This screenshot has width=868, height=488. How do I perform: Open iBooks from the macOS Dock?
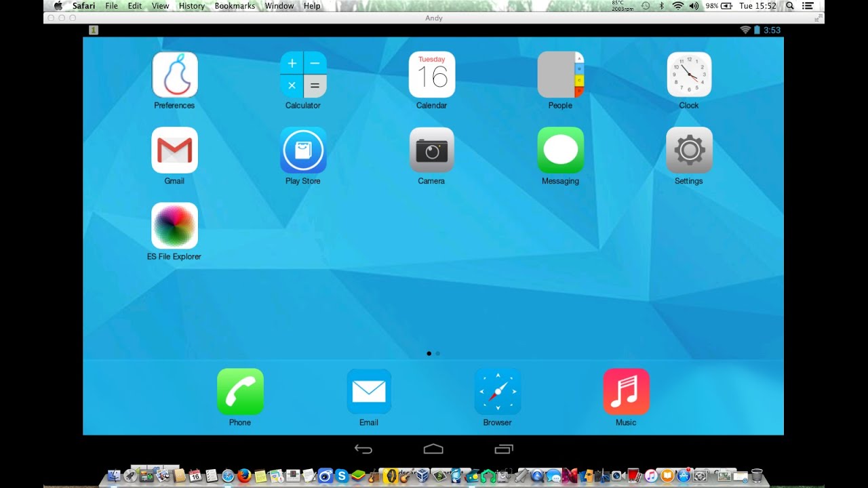[x=667, y=476]
